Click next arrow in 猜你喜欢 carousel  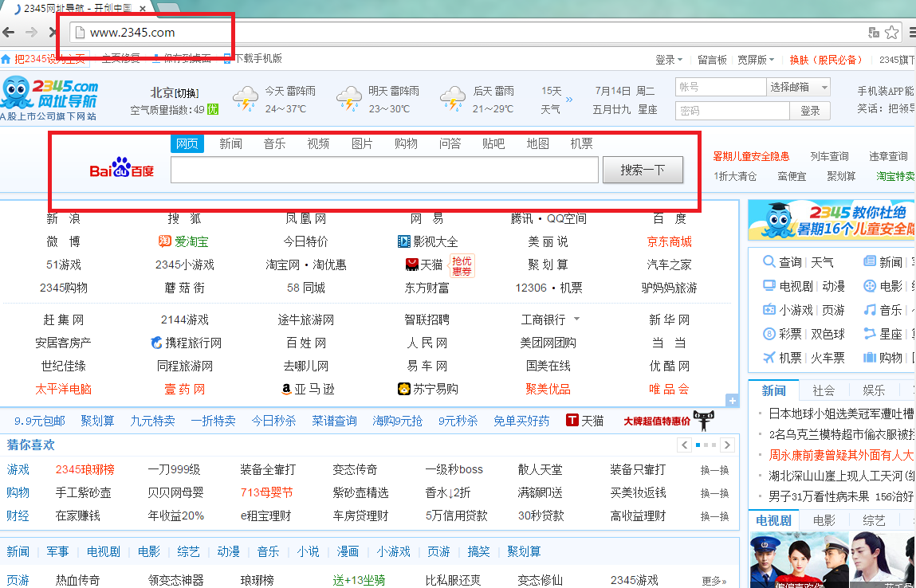(x=727, y=445)
